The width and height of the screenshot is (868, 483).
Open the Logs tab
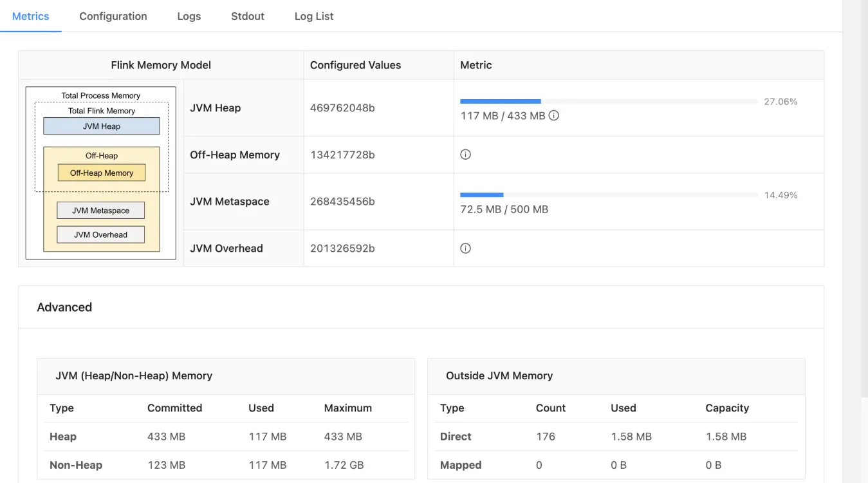click(189, 16)
